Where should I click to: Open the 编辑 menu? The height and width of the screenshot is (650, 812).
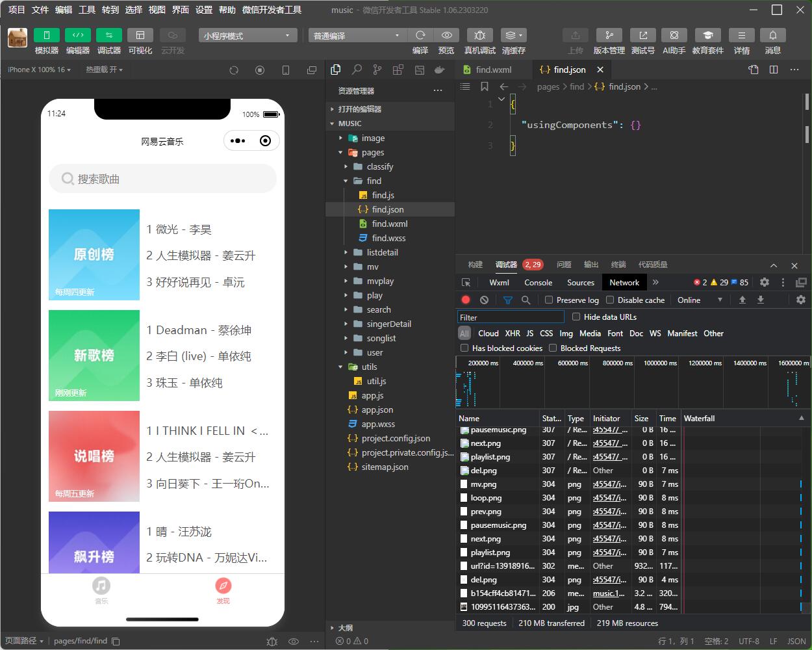[64, 10]
